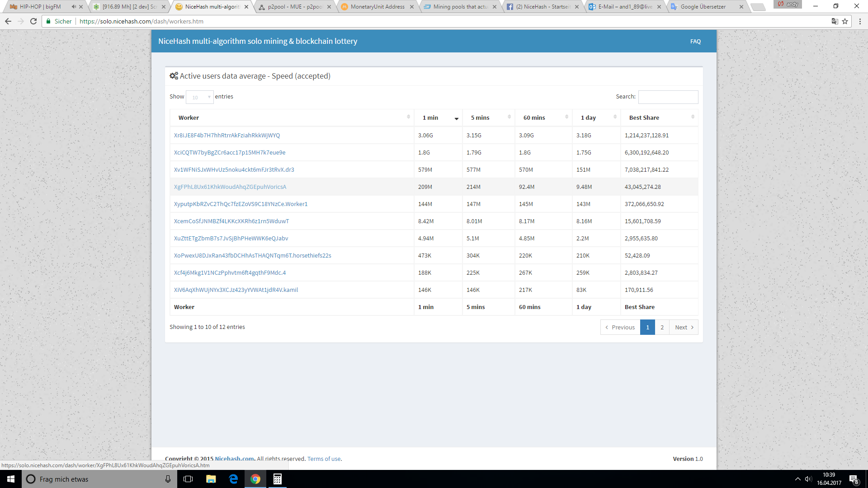Screen dimensions: 868x488
Task: Click the Previous page button
Action: (620, 327)
